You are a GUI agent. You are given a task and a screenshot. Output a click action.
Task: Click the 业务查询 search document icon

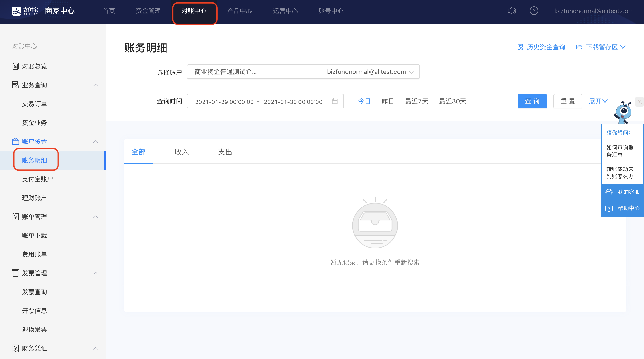(15, 85)
